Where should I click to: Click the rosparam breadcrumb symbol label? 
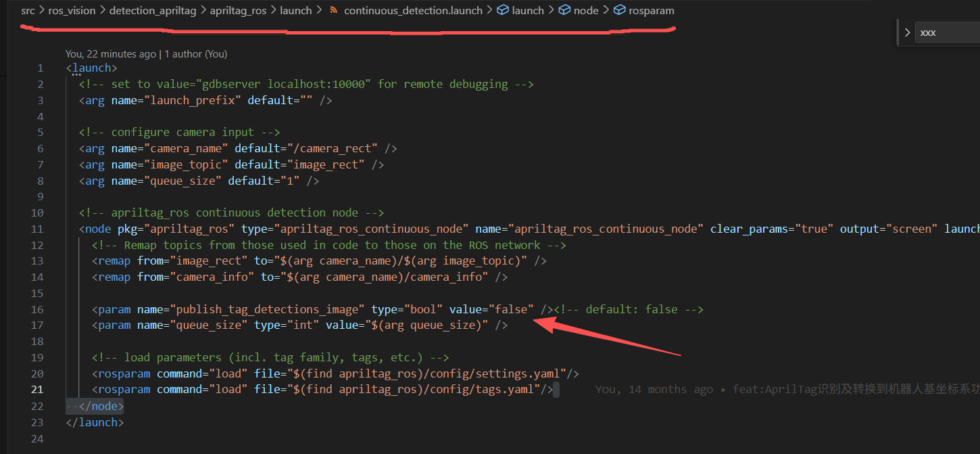[x=652, y=11]
